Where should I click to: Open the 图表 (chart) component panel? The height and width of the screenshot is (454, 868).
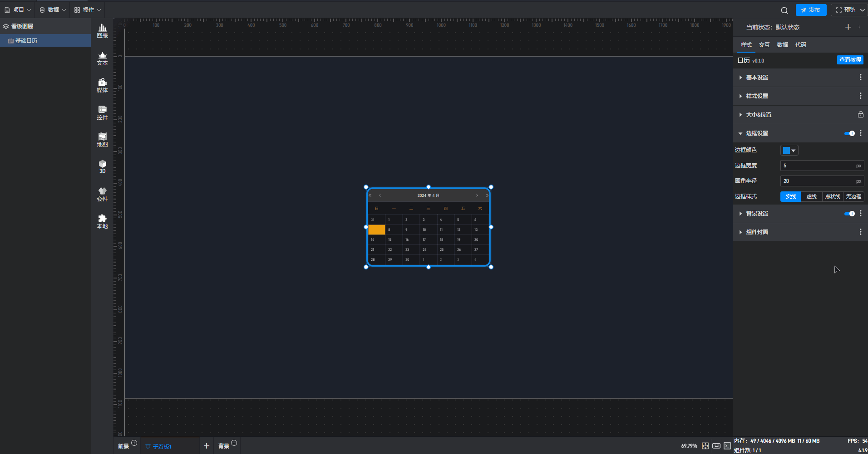coord(102,31)
